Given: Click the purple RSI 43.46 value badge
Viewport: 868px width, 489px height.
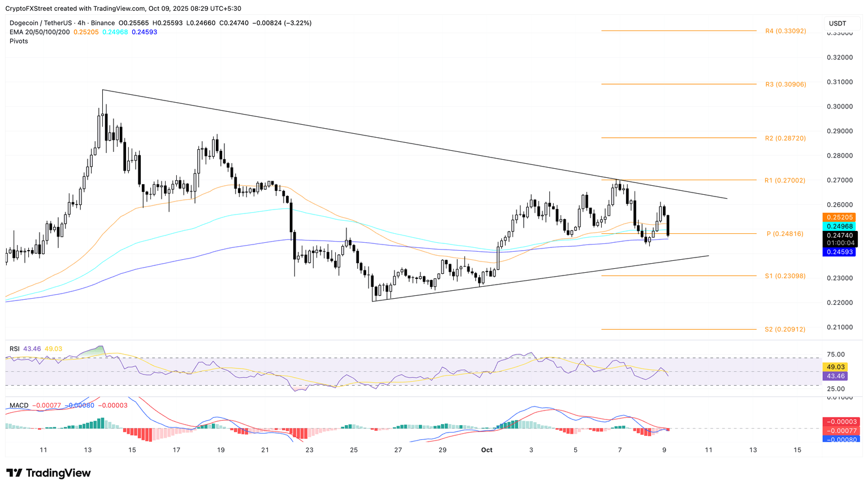Looking at the screenshot, I should click(836, 375).
